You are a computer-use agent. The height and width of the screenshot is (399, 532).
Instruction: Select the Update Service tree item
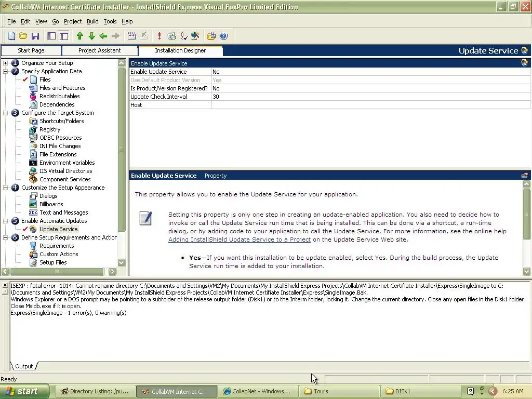[58, 229]
